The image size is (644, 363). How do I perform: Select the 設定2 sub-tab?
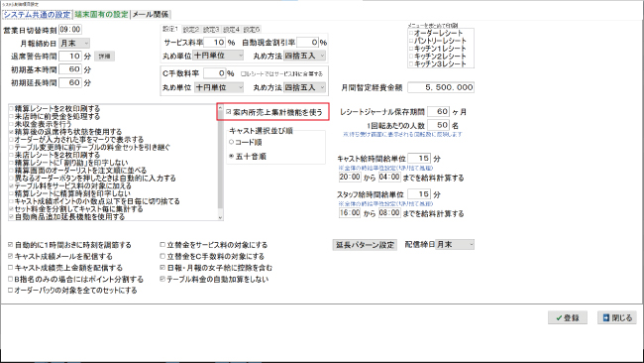click(x=191, y=30)
